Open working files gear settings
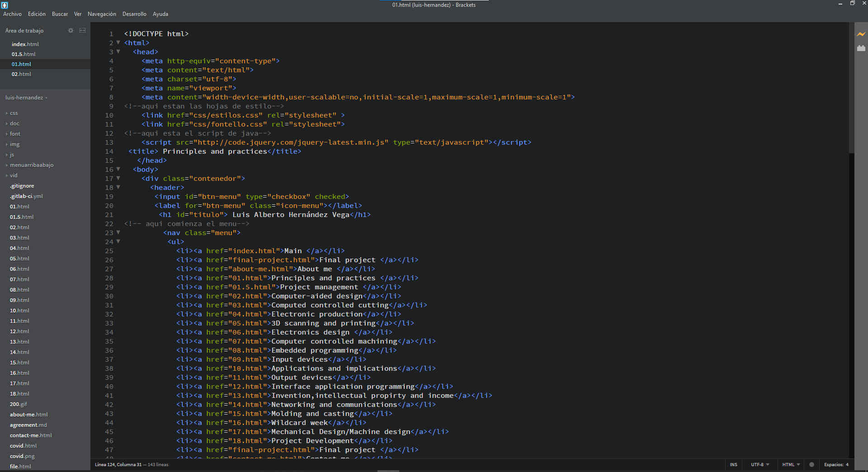This screenshot has height=472, width=868. (x=71, y=30)
